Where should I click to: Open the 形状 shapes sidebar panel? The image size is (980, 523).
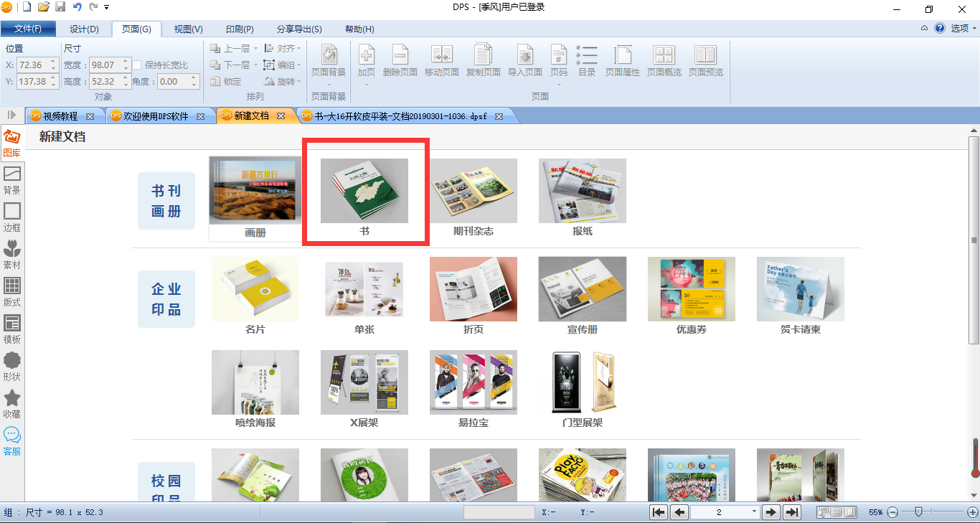point(12,367)
